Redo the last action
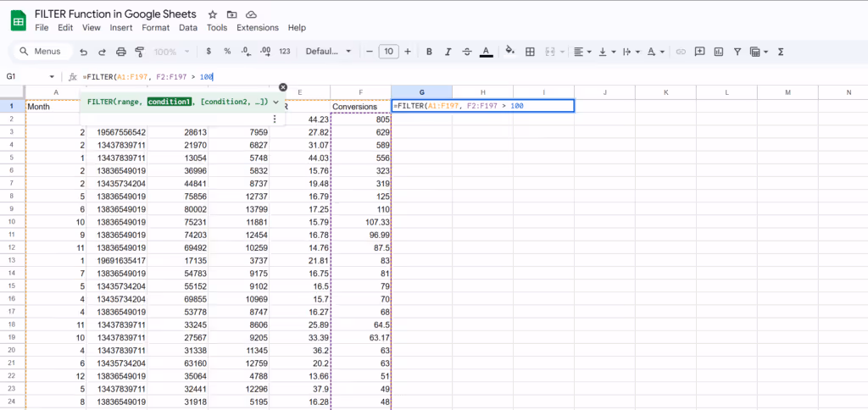This screenshot has width=868, height=410. pyautogui.click(x=103, y=52)
